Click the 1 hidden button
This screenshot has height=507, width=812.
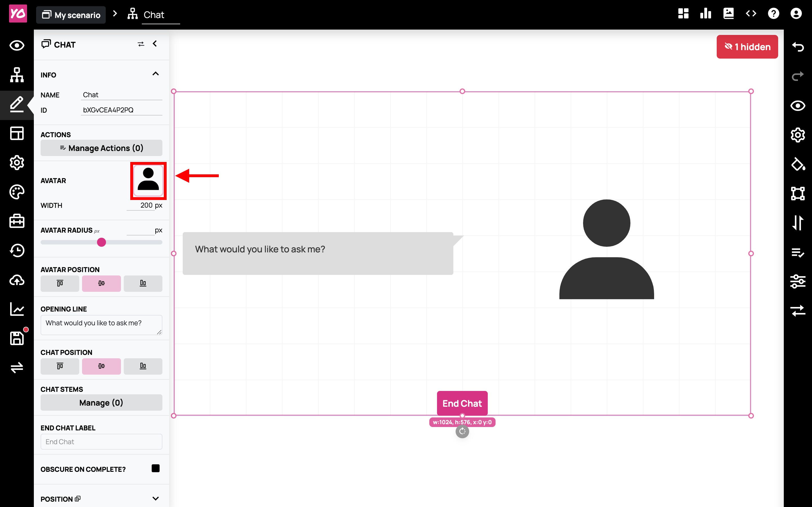[x=747, y=47]
